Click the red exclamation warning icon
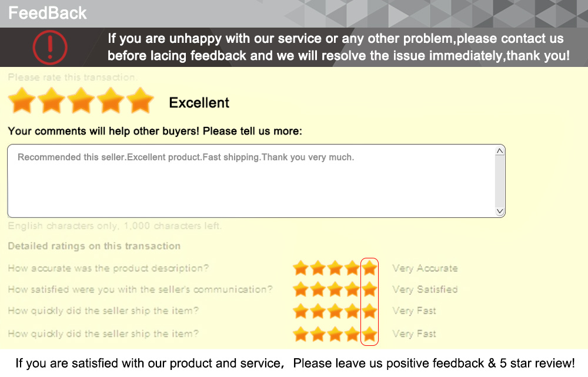This screenshot has width=588, height=377. tap(50, 47)
